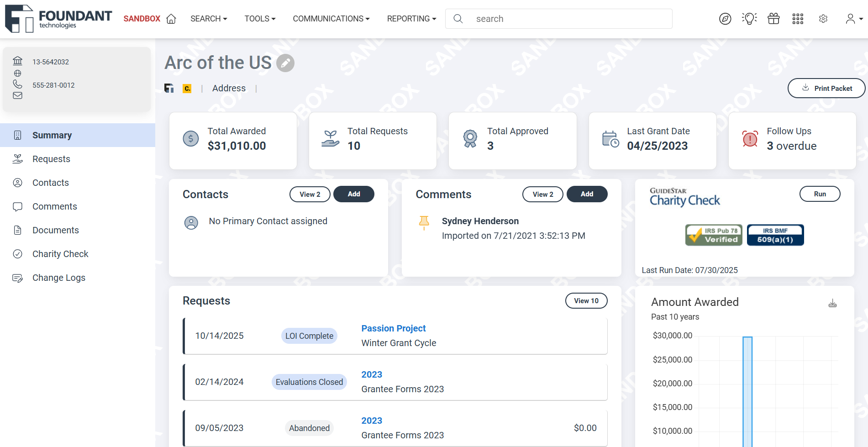Open Change Logs in the sidebar
The height and width of the screenshot is (447, 868).
tap(78, 278)
